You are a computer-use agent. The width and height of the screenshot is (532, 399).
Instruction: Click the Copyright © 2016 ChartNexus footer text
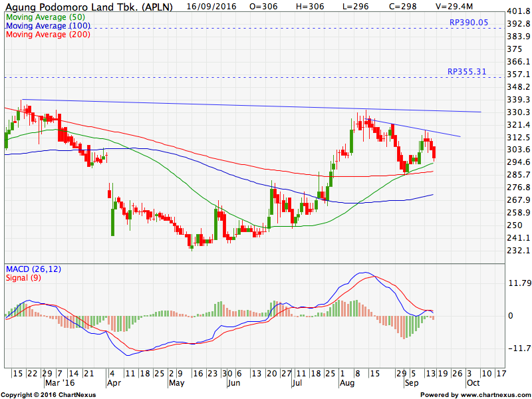[x=49, y=395]
